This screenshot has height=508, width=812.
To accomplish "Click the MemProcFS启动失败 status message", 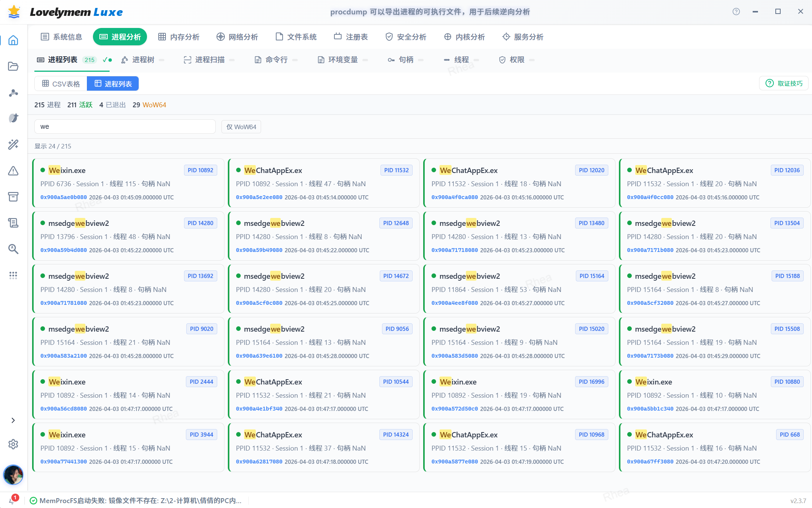I will (x=140, y=500).
